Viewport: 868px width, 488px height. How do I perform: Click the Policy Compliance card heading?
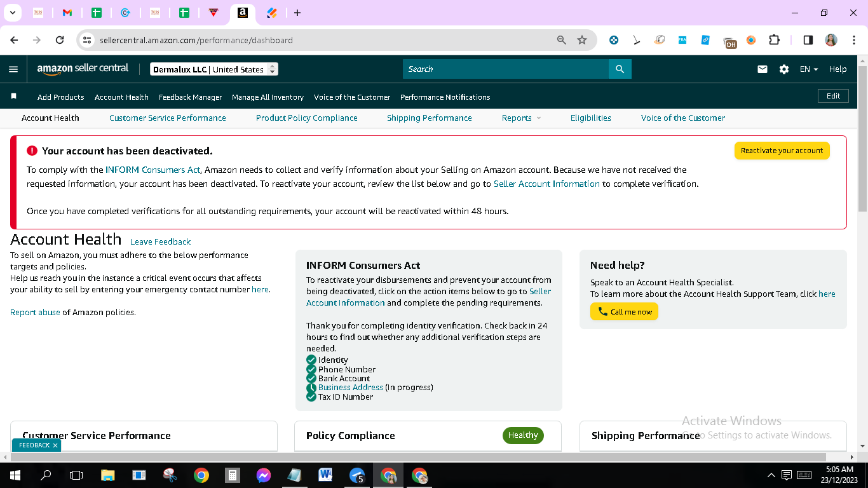click(x=351, y=436)
